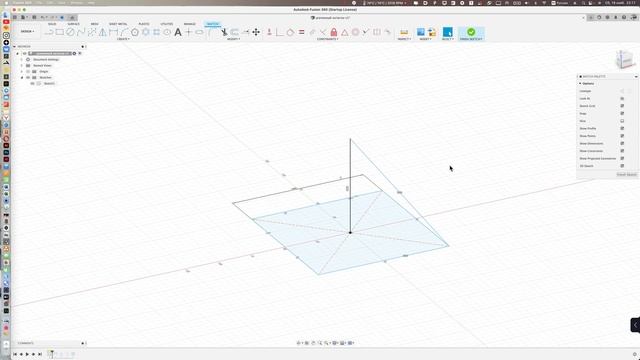Enable the Slice checkbox
640x360 pixels.
point(622,121)
